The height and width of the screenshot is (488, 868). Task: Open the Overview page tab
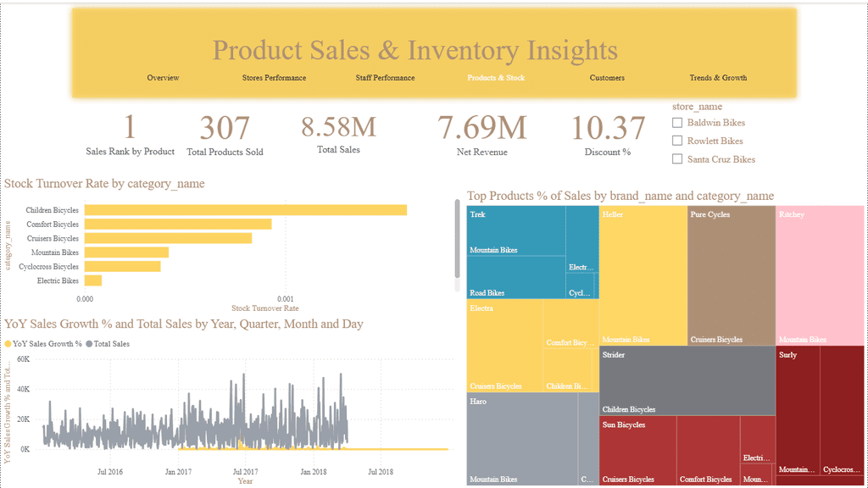163,78
